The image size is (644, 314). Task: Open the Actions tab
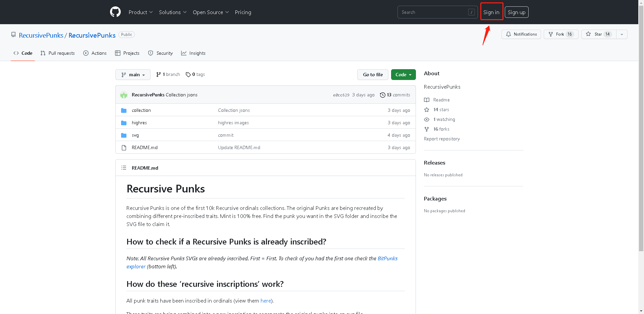point(95,53)
